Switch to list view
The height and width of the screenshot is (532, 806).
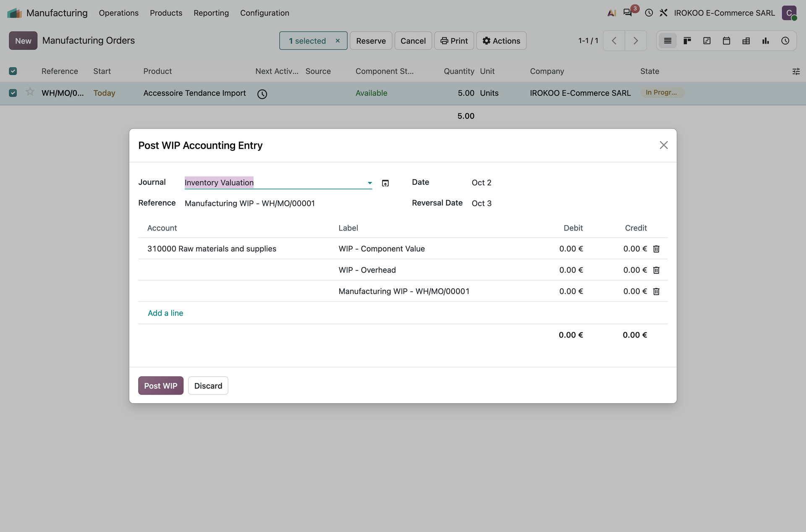[667, 41]
